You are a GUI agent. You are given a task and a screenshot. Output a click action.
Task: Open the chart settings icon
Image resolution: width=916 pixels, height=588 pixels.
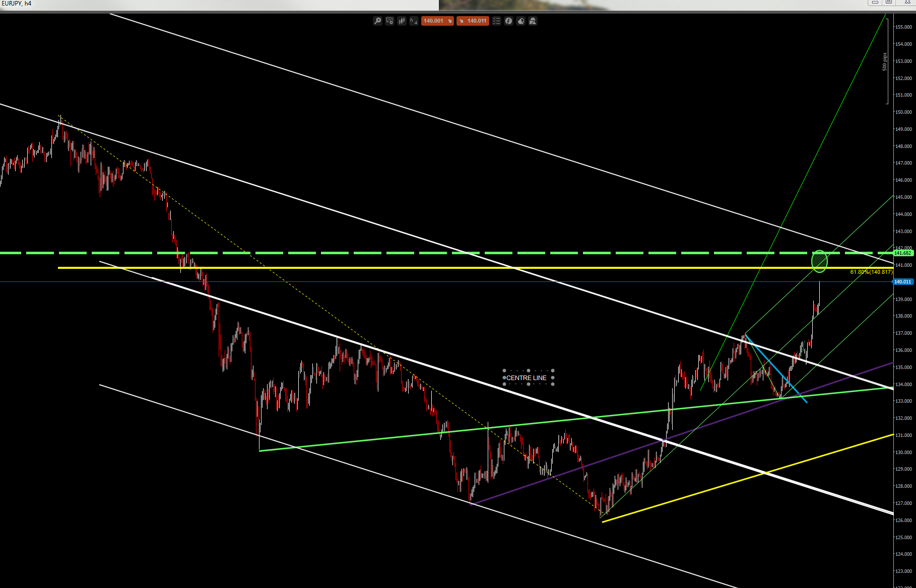[x=389, y=21]
